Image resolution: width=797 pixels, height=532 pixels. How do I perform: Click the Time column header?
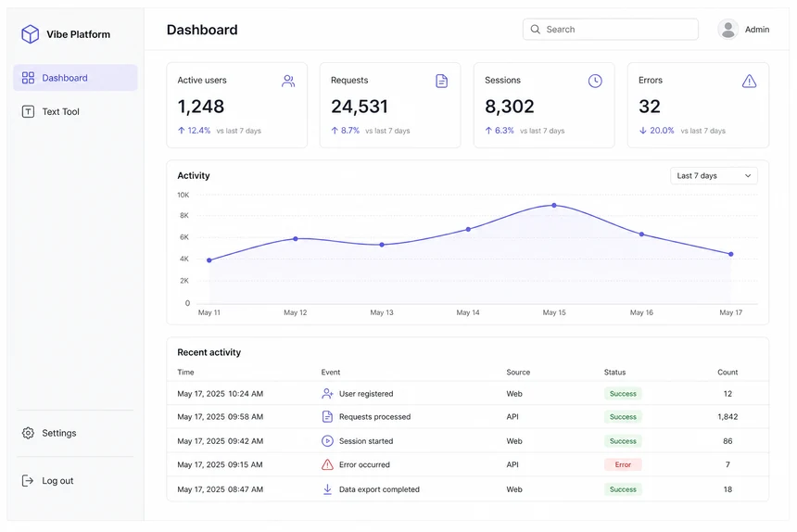pyautogui.click(x=185, y=372)
